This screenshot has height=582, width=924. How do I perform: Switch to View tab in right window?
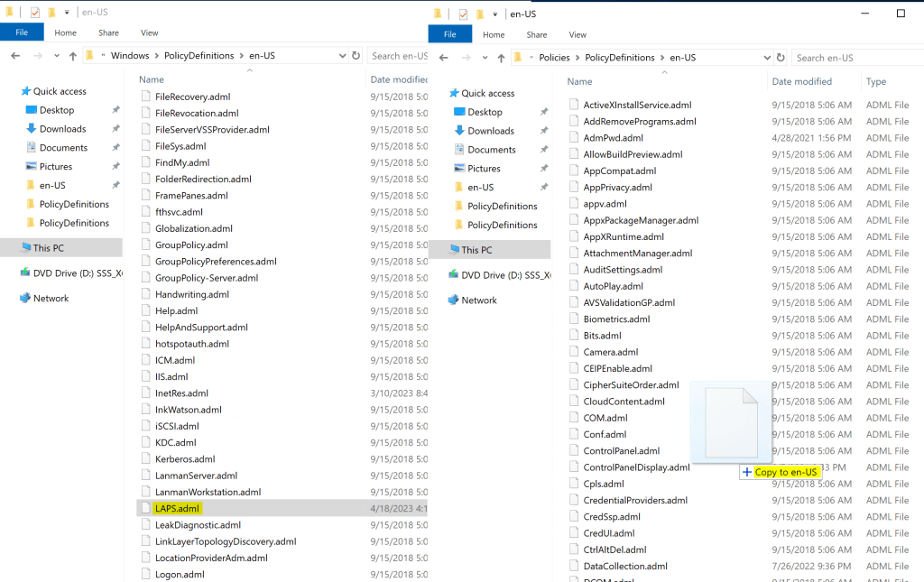(x=577, y=35)
